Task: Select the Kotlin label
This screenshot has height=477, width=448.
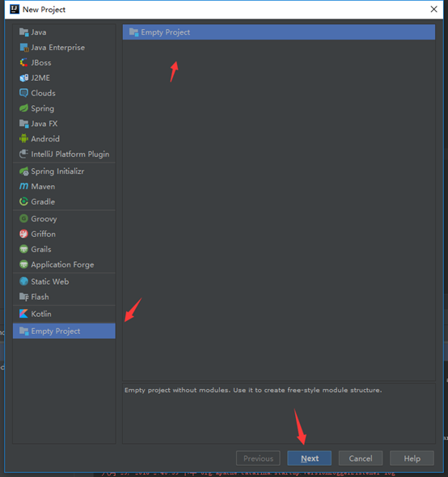Action: (41, 314)
